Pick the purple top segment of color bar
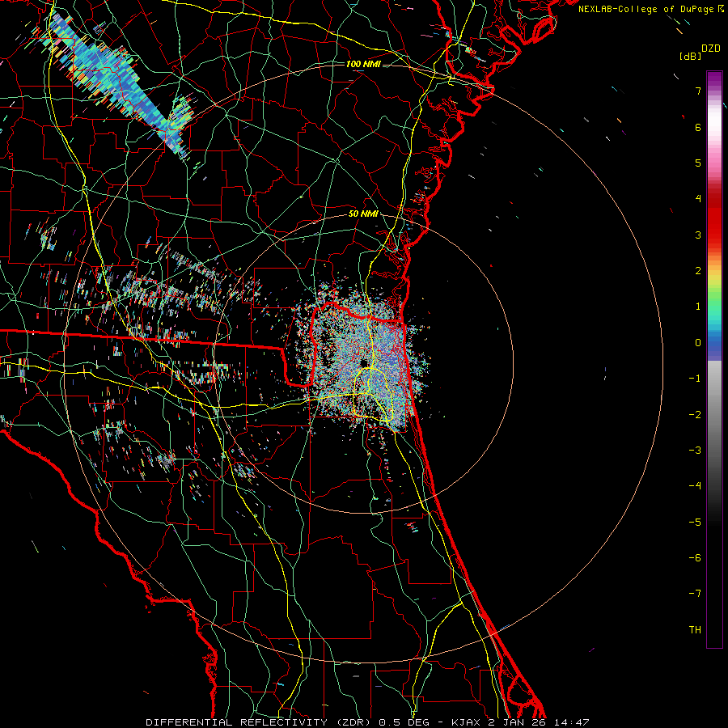Image resolution: width=728 pixels, height=728 pixels. coord(714,79)
